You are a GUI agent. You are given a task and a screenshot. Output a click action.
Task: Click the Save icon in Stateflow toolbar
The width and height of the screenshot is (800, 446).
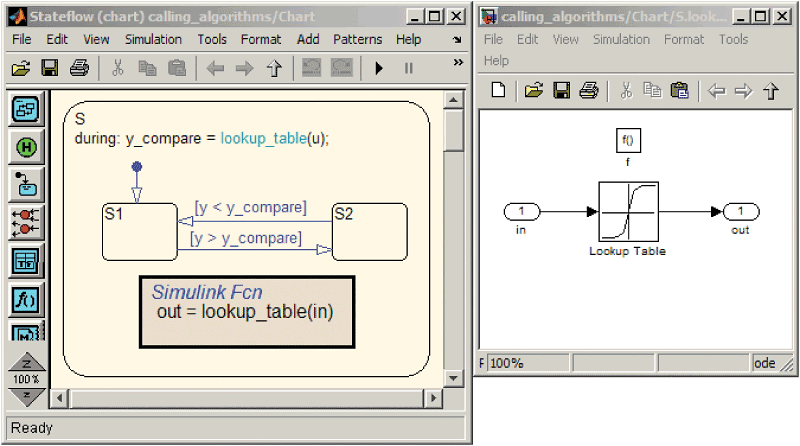(49, 69)
